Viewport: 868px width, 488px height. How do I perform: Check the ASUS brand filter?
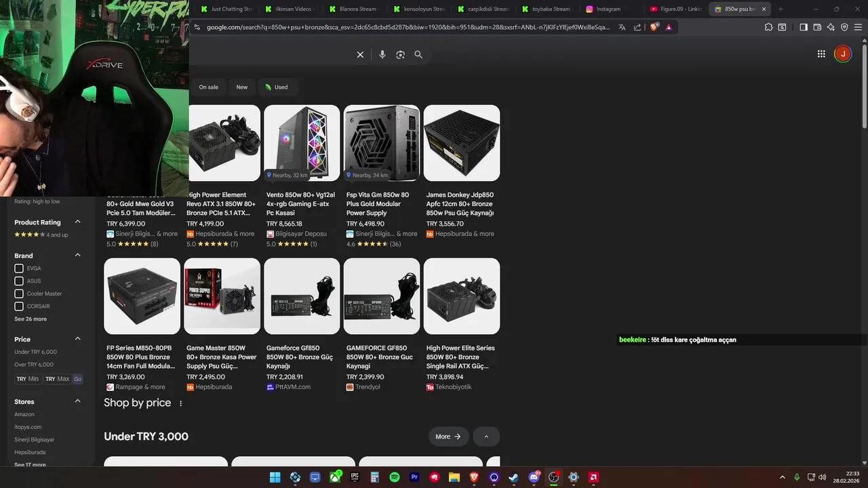point(19,281)
